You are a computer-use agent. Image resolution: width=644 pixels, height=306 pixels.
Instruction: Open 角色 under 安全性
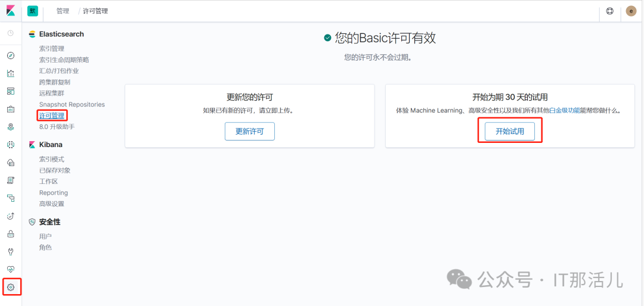click(x=45, y=247)
